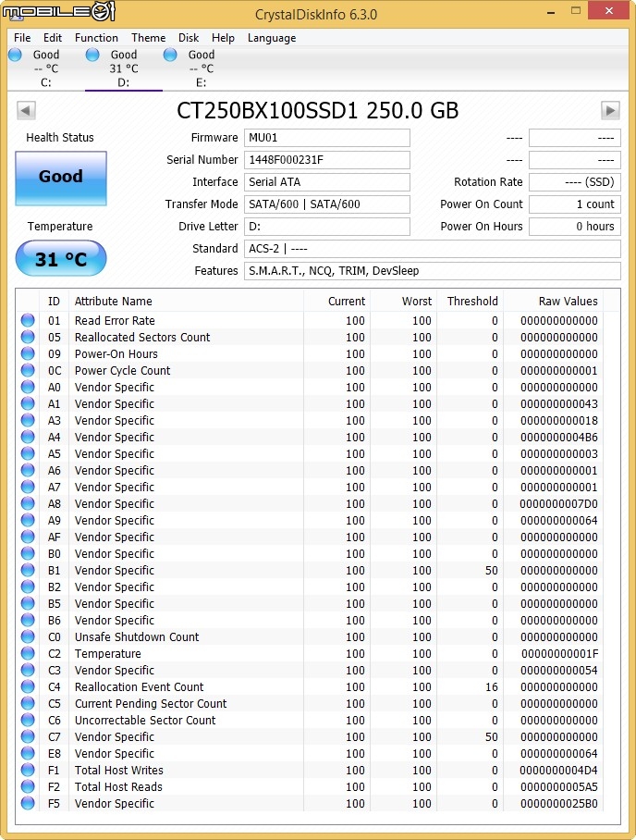Click status orb for Current Pending Sector Count
636x840 pixels.
28,703
